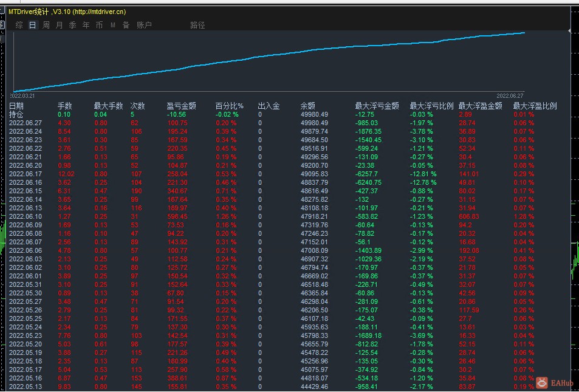Image resolution: width=579 pixels, height=392 pixels.
Task: Click the 日期 column header
Action: pos(16,106)
